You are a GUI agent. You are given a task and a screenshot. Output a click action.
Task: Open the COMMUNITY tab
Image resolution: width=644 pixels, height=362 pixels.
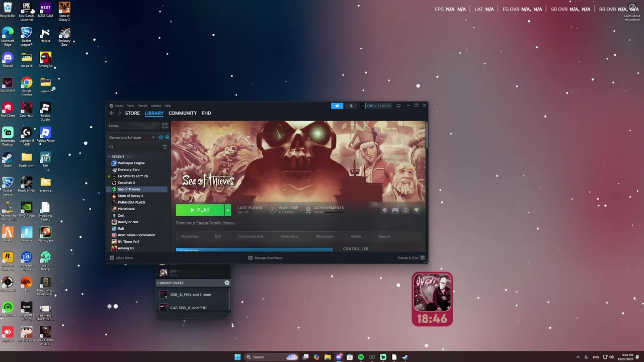pos(183,113)
